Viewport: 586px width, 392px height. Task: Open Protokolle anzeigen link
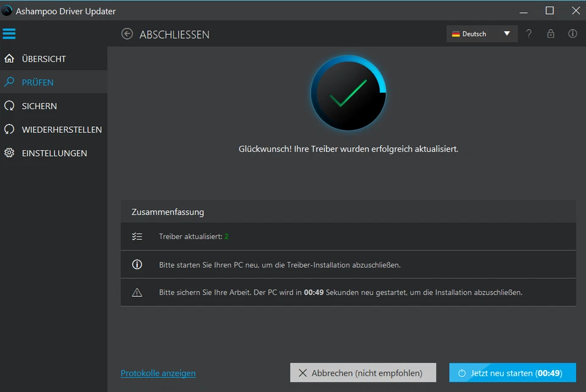pyautogui.click(x=158, y=373)
